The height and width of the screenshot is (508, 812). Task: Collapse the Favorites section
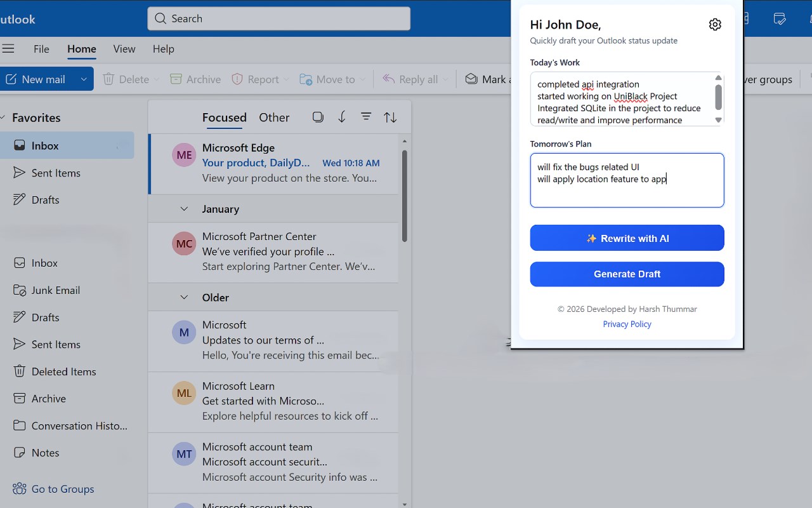pyautogui.click(x=3, y=118)
